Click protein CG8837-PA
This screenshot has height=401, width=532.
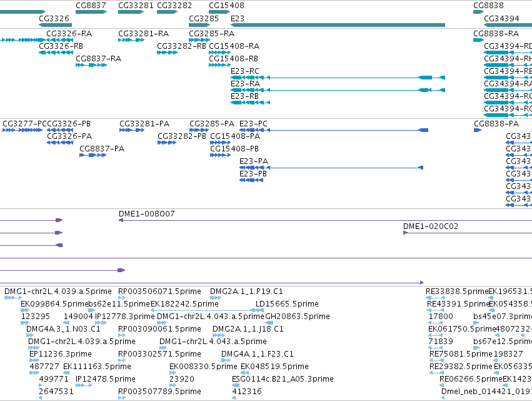[x=93, y=156]
